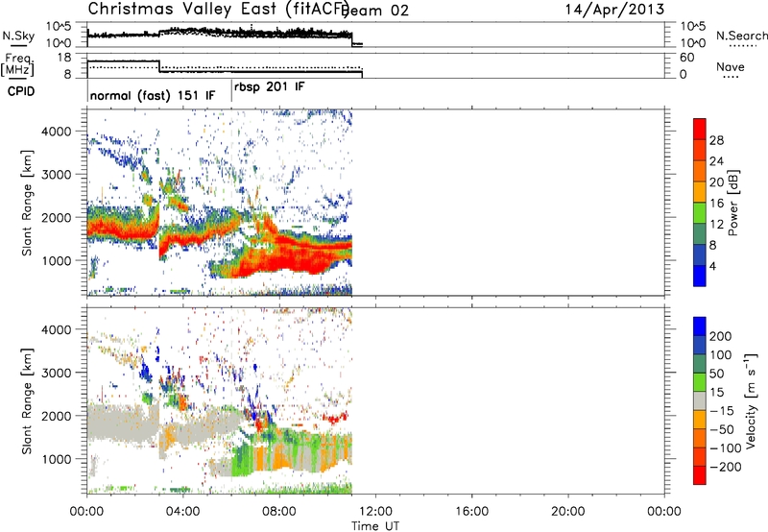Click the Slant Range label of the velocity panel
768x532 pixels.
pyautogui.click(x=27, y=401)
